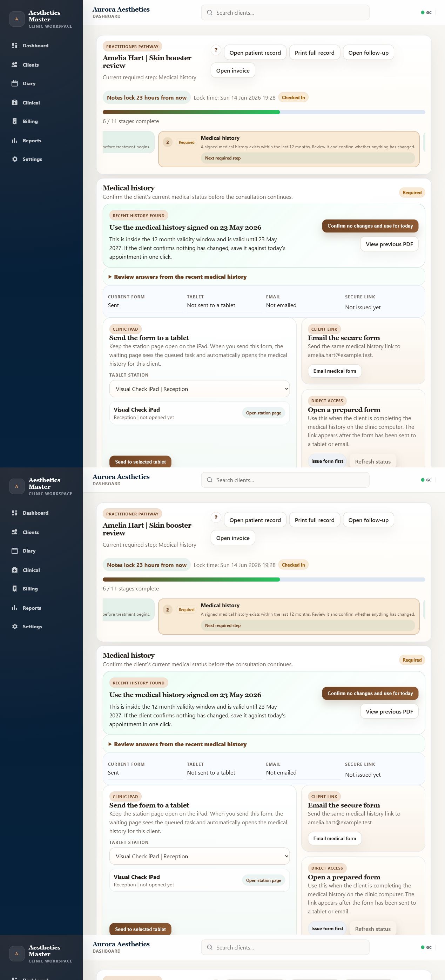This screenshot has width=445, height=980.
Task: Select the topmost Medical history stage card
Action: [289, 149]
